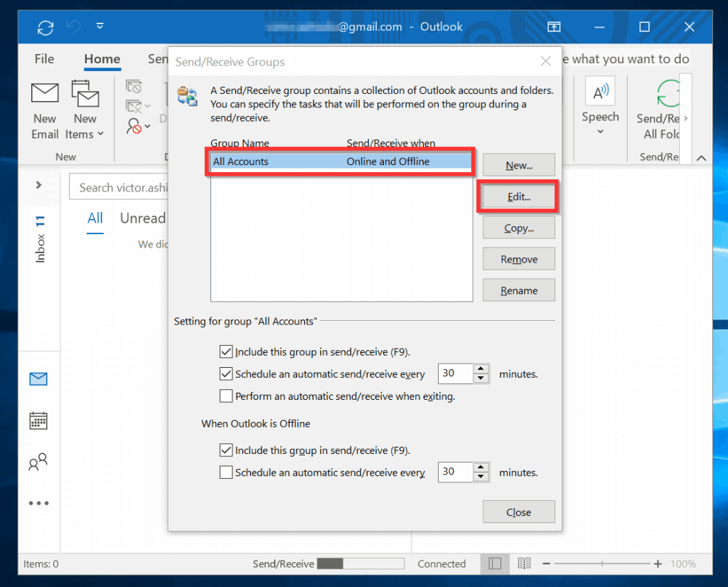Click the Connected status text
Image resolution: width=728 pixels, height=587 pixels.
[441, 564]
